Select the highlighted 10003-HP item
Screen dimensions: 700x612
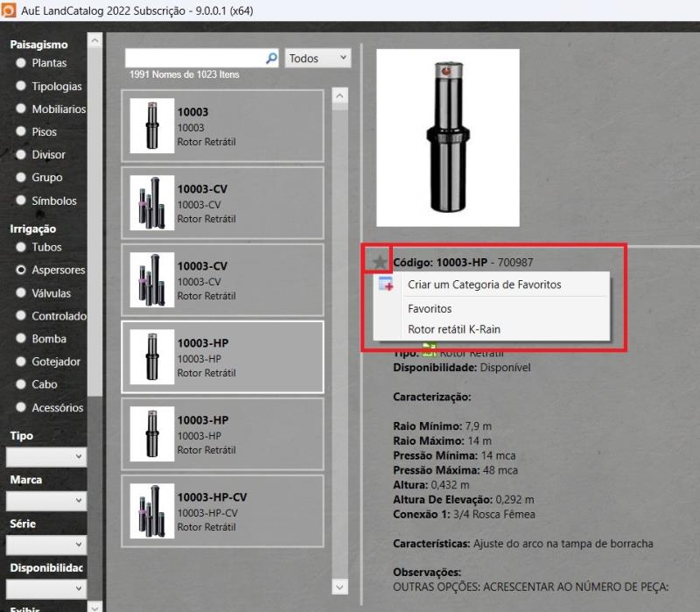(x=222, y=357)
